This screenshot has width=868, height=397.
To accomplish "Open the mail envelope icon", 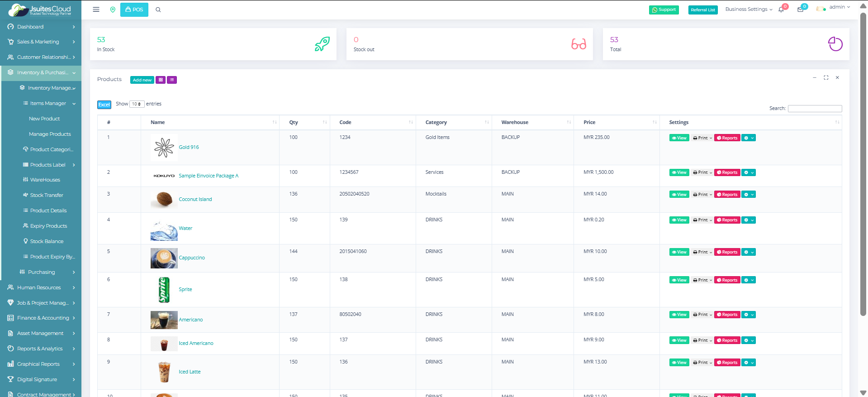I will point(800,10).
